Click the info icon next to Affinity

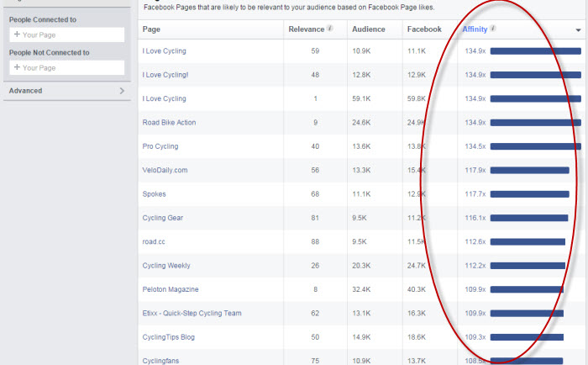coord(493,28)
